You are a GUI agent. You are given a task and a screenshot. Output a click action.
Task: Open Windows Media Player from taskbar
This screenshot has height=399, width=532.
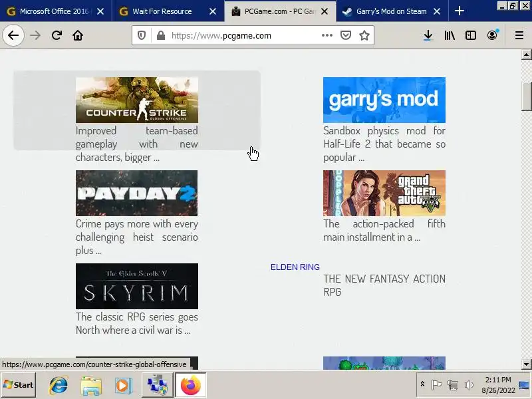[x=123, y=385]
